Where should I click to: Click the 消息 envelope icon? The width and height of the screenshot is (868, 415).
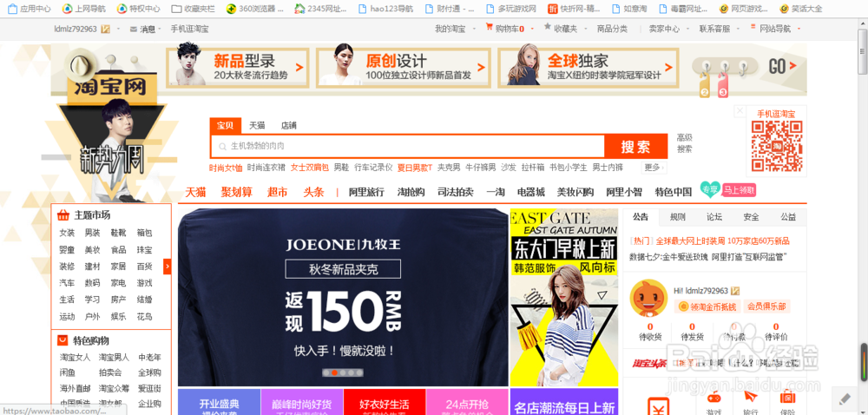134,29
